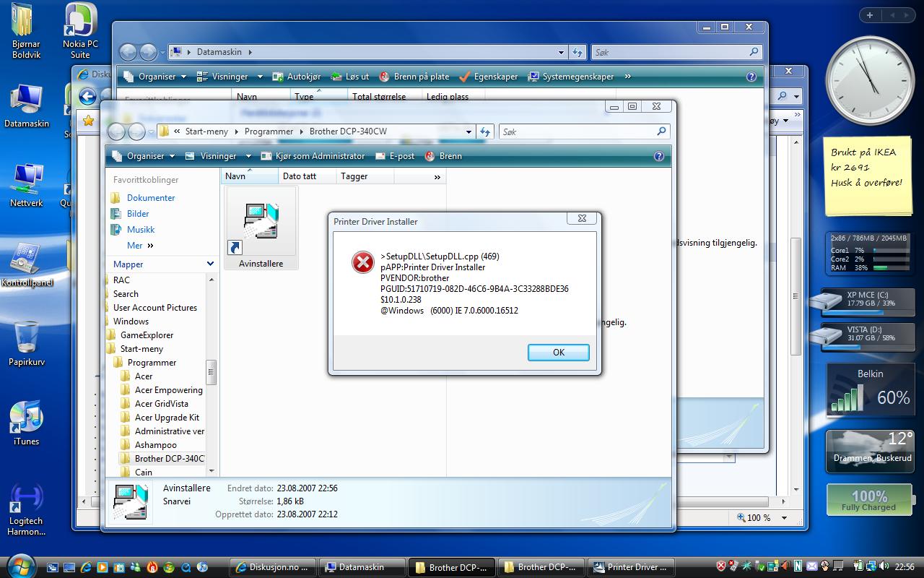Image resolution: width=924 pixels, height=578 pixels.
Task: Show more favorite links with Mer
Action: (x=140, y=246)
